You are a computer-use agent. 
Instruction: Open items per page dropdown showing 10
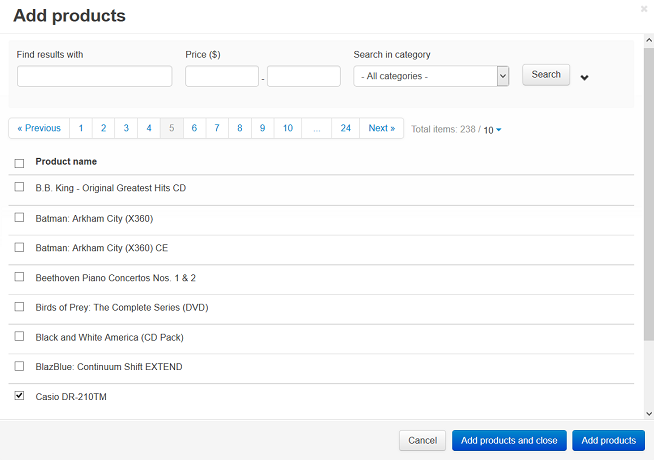click(x=492, y=130)
